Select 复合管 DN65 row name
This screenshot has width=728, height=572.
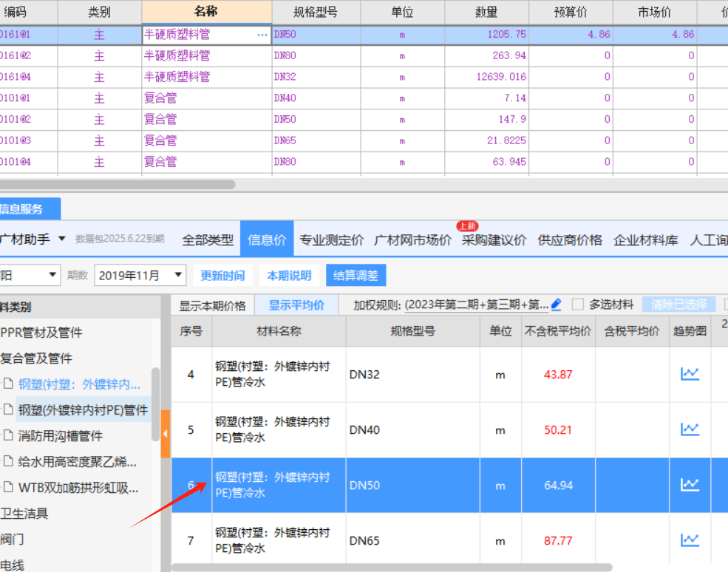click(x=160, y=140)
